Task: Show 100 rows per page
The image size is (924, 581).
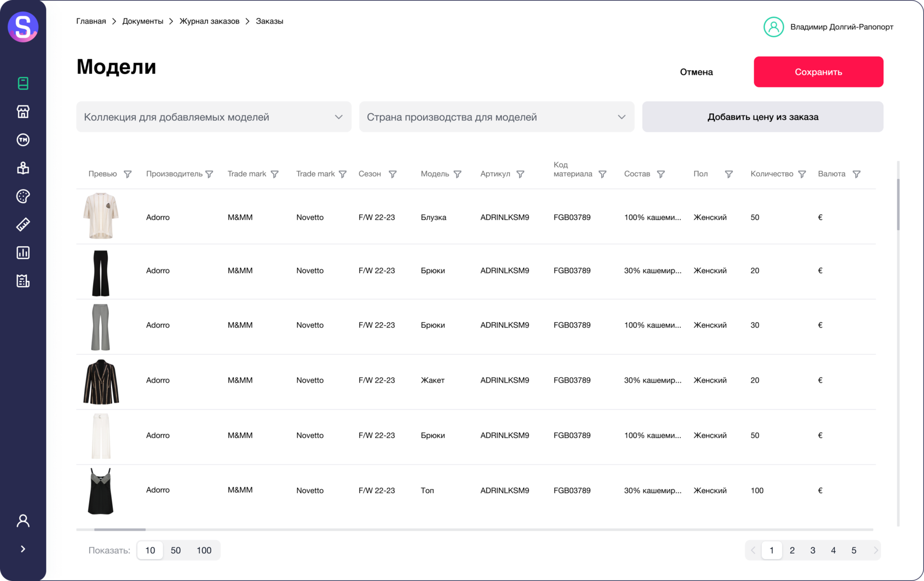Action: [204, 550]
